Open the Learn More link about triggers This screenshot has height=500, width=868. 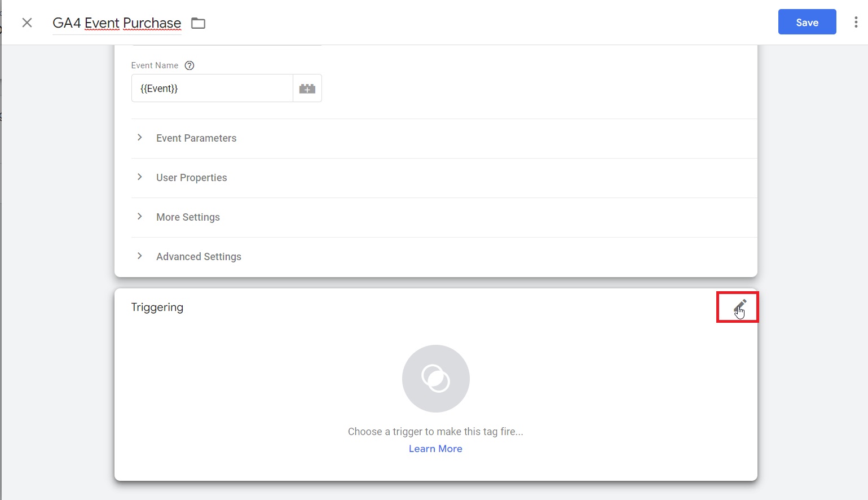pos(435,449)
